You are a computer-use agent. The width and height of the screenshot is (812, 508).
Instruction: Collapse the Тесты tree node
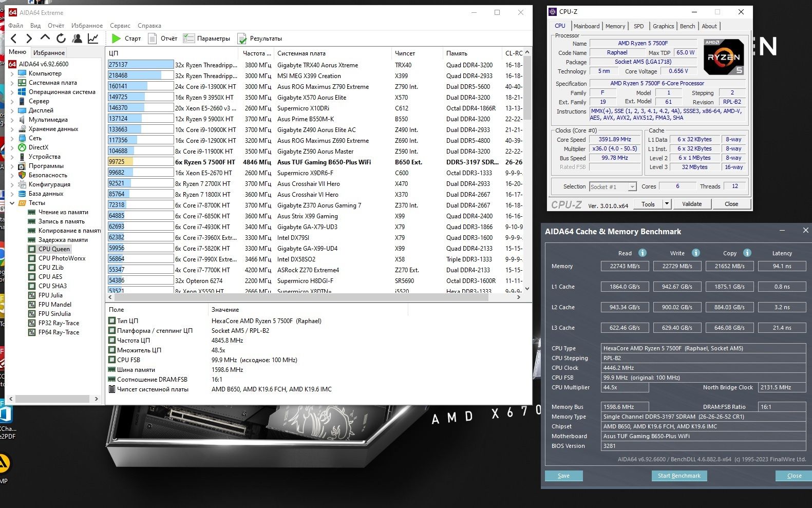point(12,203)
